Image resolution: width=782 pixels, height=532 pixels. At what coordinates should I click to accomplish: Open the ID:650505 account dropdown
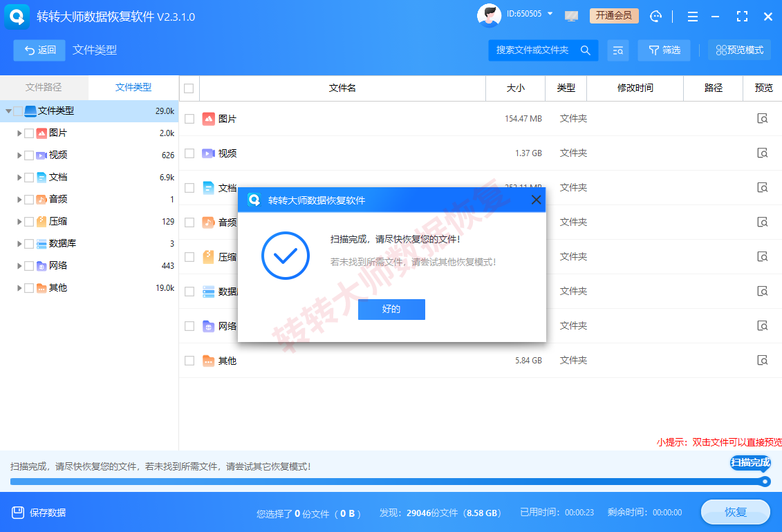pos(530,14)
